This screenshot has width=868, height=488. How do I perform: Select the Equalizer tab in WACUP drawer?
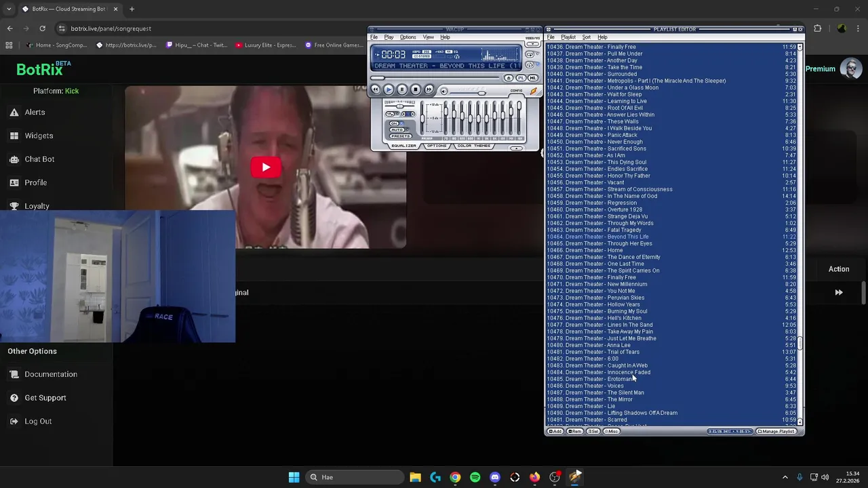click(x=403, y=146)
